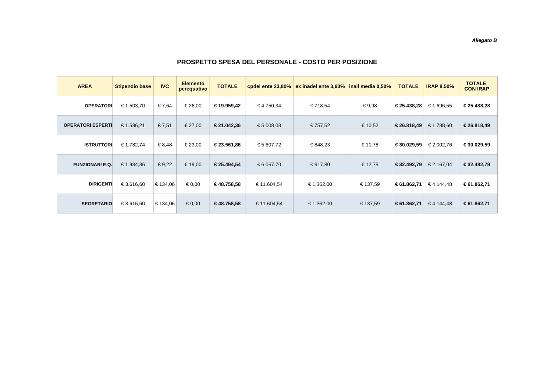Click the inail value € 9,98
The image size is (555, 392).
coord(370,106)
